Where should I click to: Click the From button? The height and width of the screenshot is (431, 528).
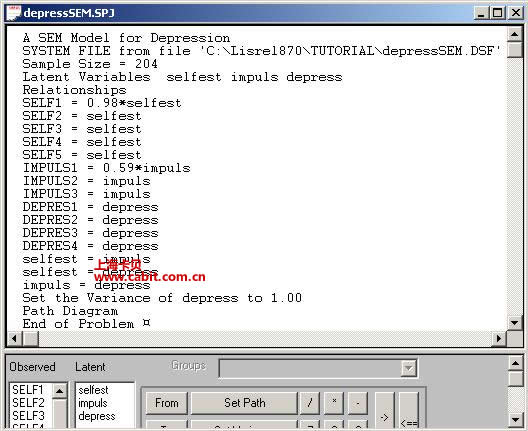[167, 403]
